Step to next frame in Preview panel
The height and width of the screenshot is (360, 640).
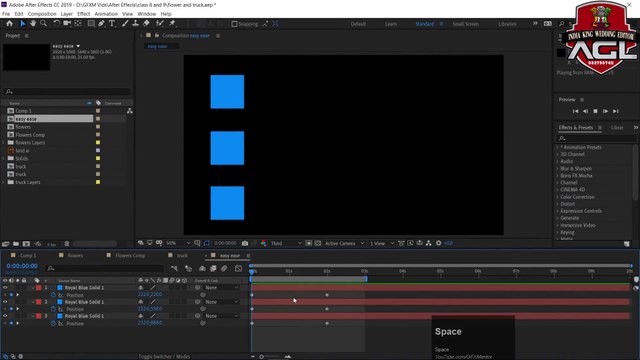605,111
